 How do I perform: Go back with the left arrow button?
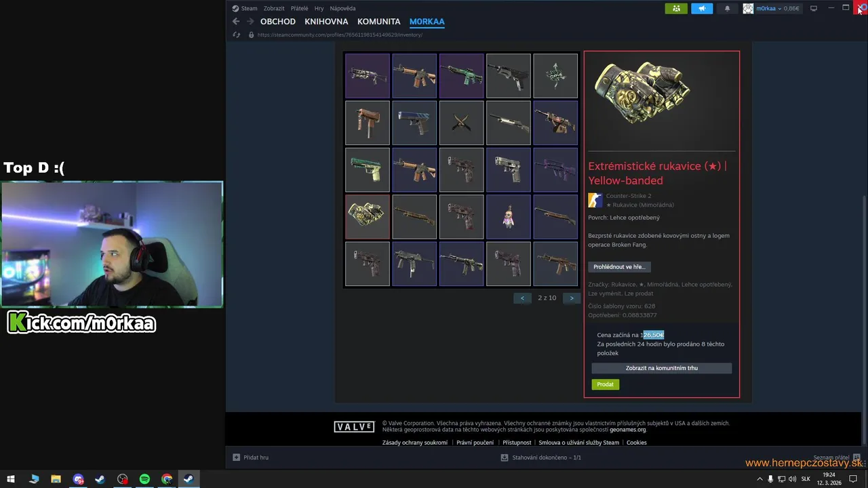click(x=236, y=22)
